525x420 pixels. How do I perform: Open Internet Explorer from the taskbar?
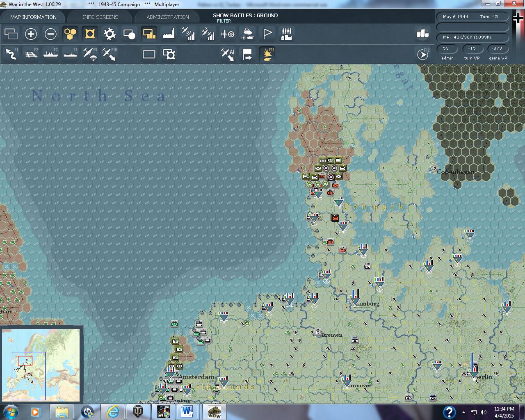pyautogui.click(x=113, y=412)
